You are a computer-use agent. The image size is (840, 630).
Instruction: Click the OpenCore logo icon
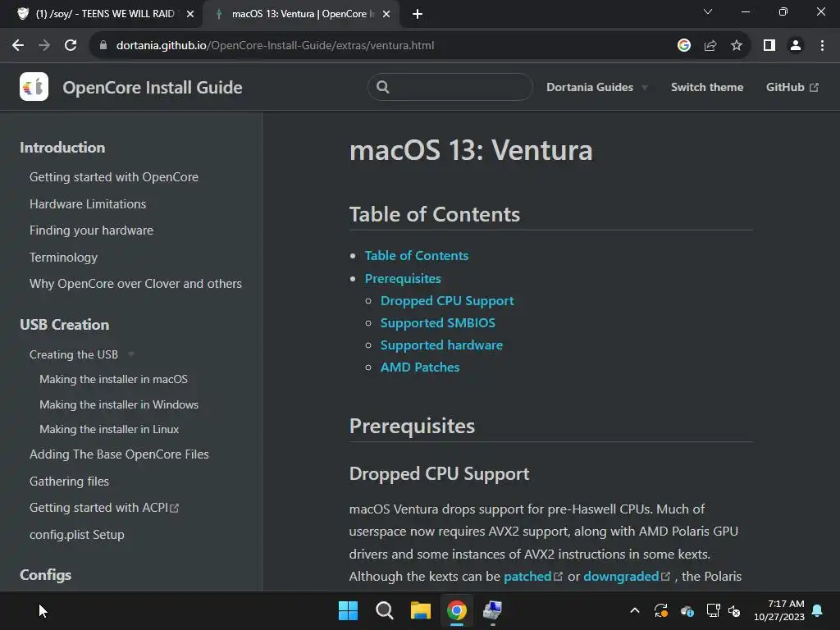34,87
